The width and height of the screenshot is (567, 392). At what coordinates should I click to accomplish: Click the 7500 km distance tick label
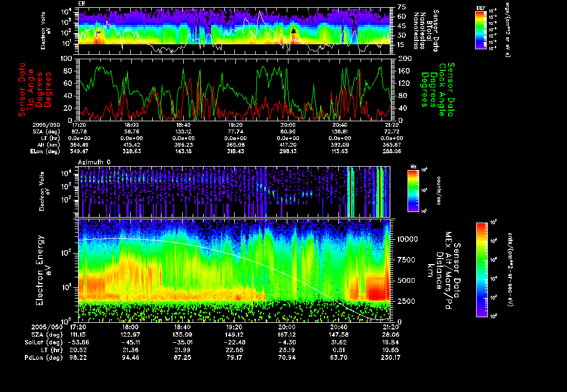tap(406, 260)
